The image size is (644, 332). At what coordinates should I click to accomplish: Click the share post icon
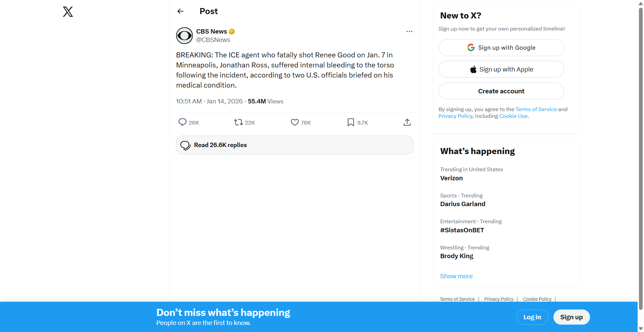click(x=407, y=122)
